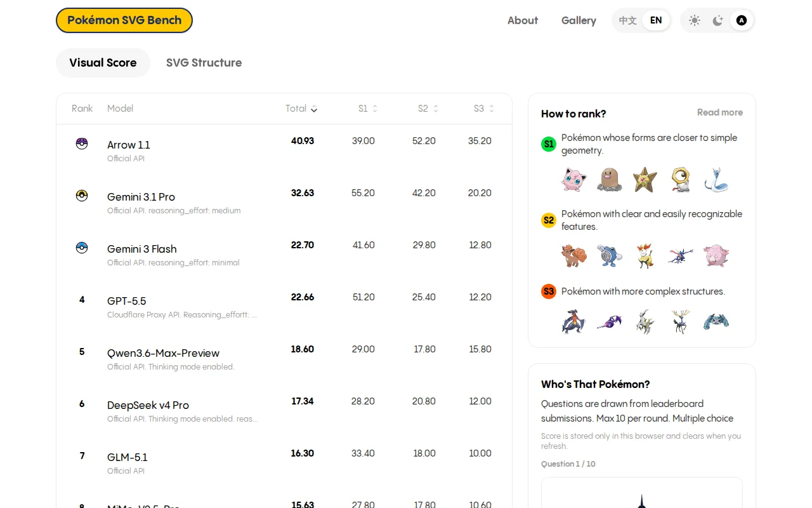The width and height of the screenshot is (812, 508).
Task: Select the Staryu image in S1 examples
Action: tap(645, 180)
